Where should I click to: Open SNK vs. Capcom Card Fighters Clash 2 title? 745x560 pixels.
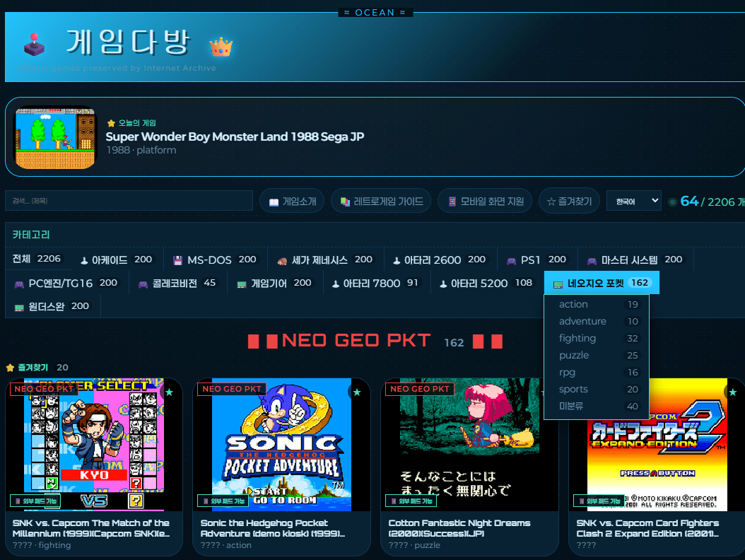647,528
